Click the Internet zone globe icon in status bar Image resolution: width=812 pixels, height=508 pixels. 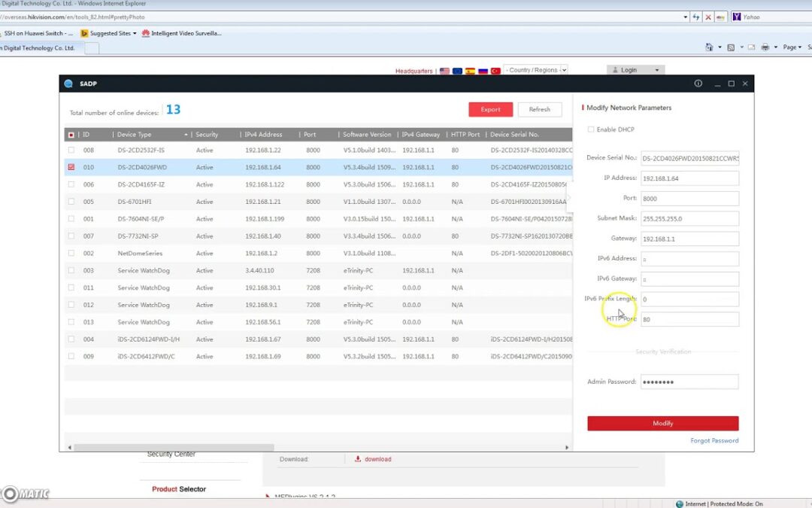[x=680, y=503]
